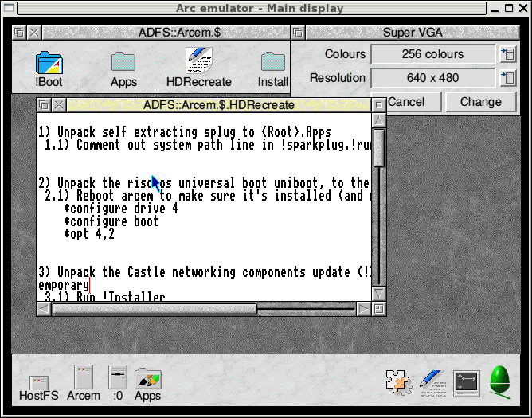The height and width of the screenshot is (418, 532).
Task: Click the word "emporary" in the editor
Action: pyautogui.click(x=64, y=285)
